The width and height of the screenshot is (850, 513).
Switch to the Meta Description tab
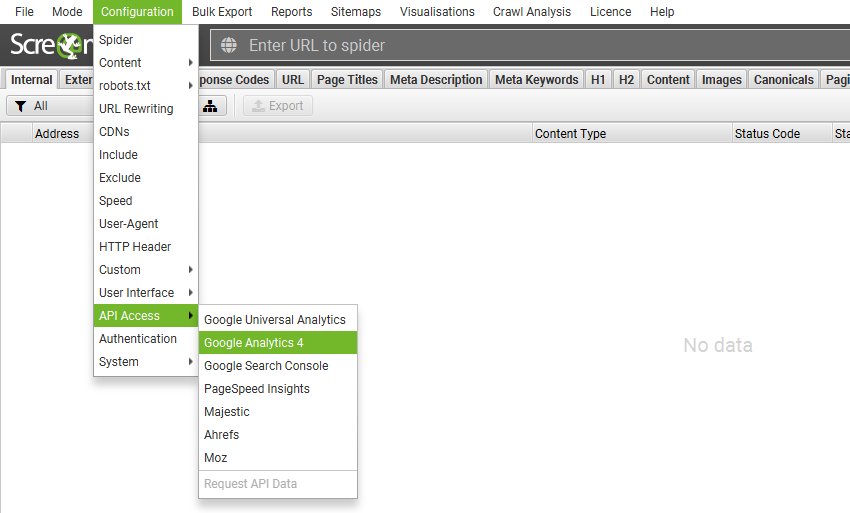(x=436, y=80)
